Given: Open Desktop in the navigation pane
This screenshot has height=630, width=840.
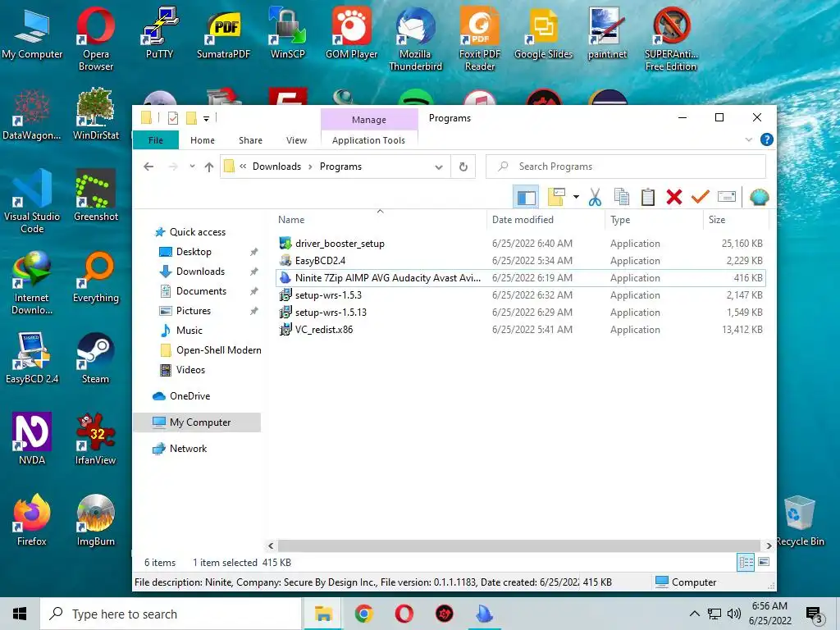Looking at the screenshot, I should (x=194, y=252).
